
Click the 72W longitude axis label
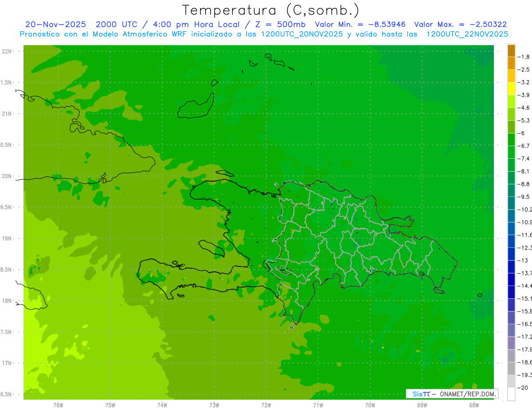[266, 405]
